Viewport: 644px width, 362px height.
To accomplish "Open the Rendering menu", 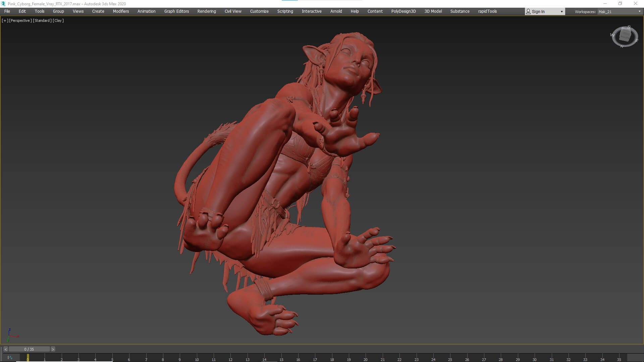I will click(x=207, y=11).
